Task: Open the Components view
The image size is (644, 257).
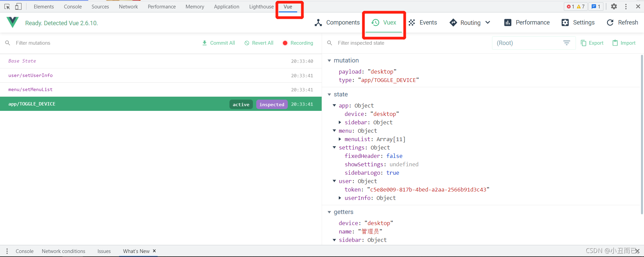Action: click(337, 23)
